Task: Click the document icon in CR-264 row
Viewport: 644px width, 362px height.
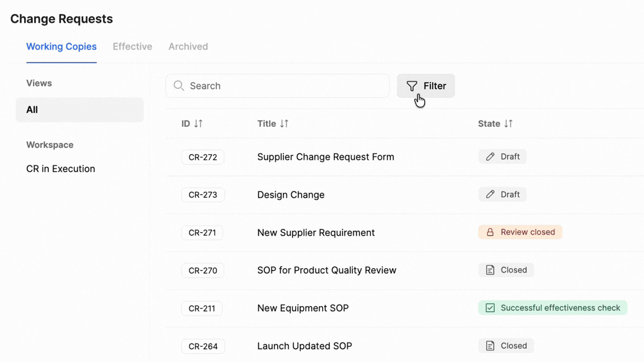Action: click(490, 346)
